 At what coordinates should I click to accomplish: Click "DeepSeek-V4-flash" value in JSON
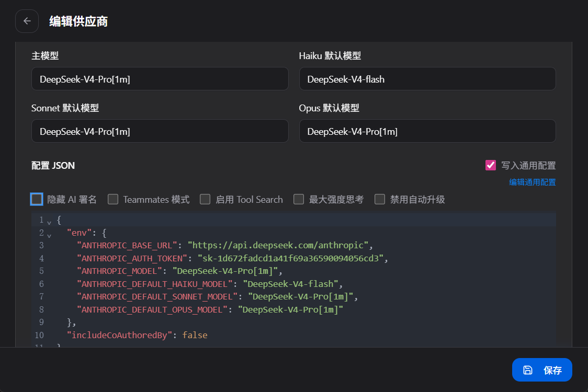(x=291, y=284)
